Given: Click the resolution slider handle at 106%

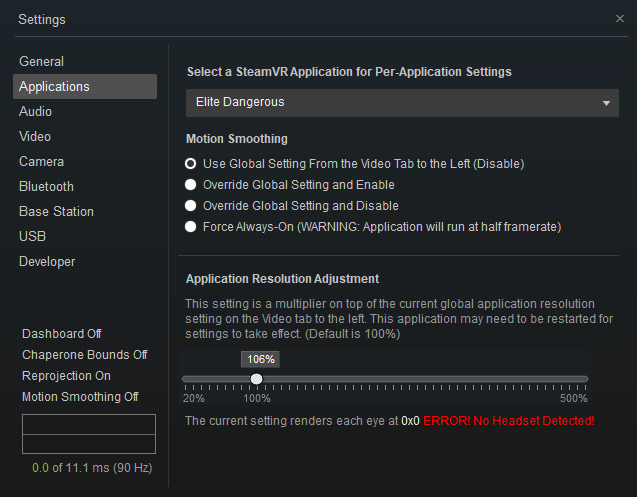Looking at the screenshot, I should (256, 379).
